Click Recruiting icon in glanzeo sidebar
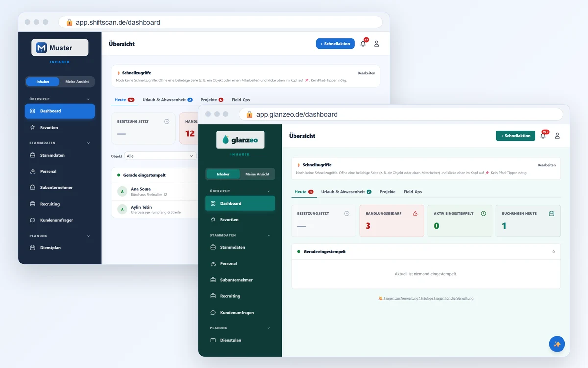588x368 pixels. pos(213,296)
